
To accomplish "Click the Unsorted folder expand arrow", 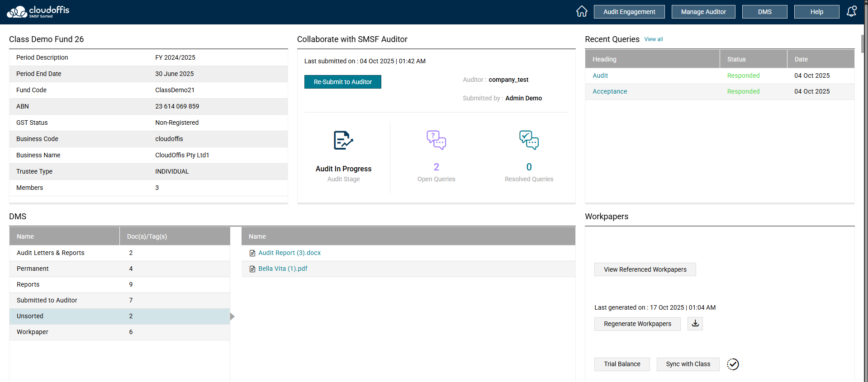I will [232, 316].
